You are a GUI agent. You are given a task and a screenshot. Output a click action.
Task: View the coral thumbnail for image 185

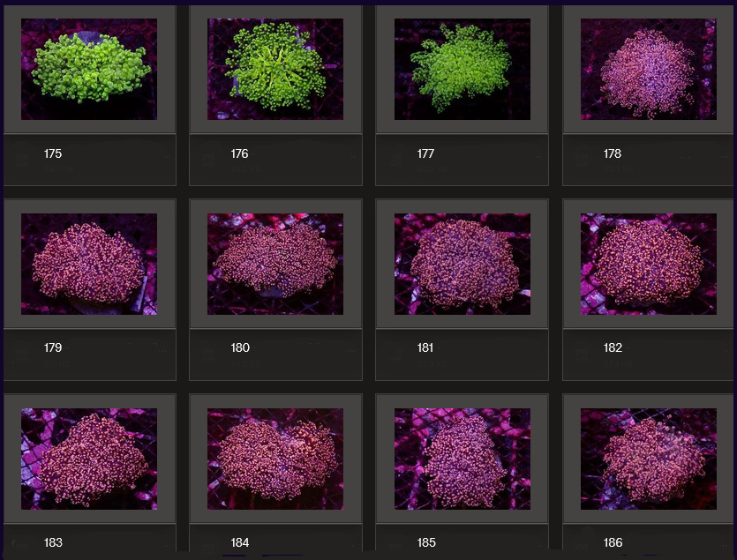(x=462, y=459)
